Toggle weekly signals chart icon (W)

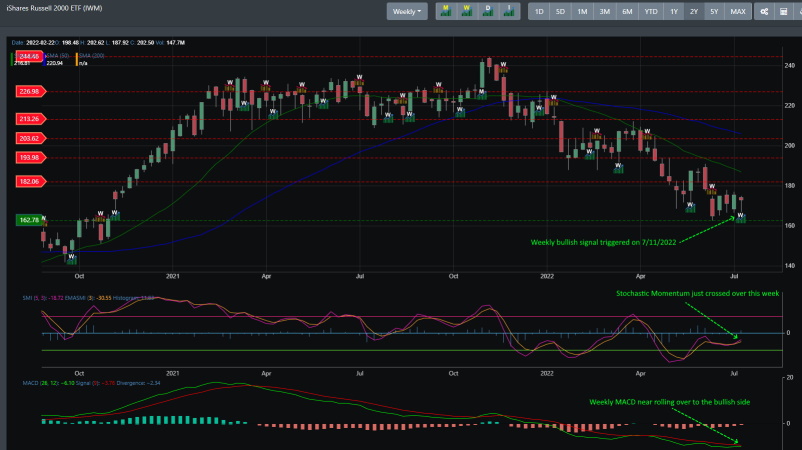tap(467, 11)
